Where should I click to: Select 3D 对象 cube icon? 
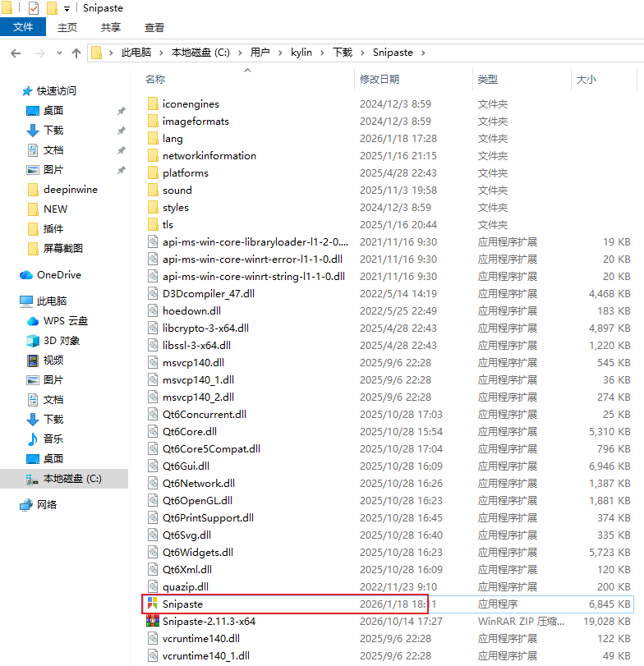coord(33,341)
